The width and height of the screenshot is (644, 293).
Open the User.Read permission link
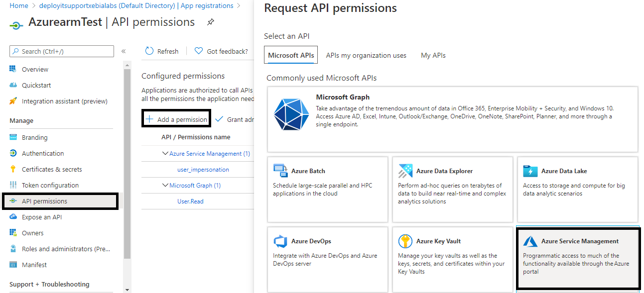pyautogui.click(x=190, y=201)
